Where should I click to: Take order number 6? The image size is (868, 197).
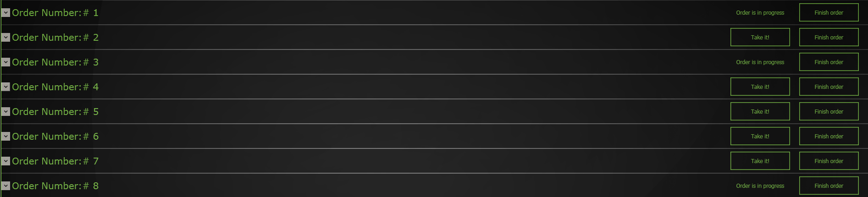point(760,136)
